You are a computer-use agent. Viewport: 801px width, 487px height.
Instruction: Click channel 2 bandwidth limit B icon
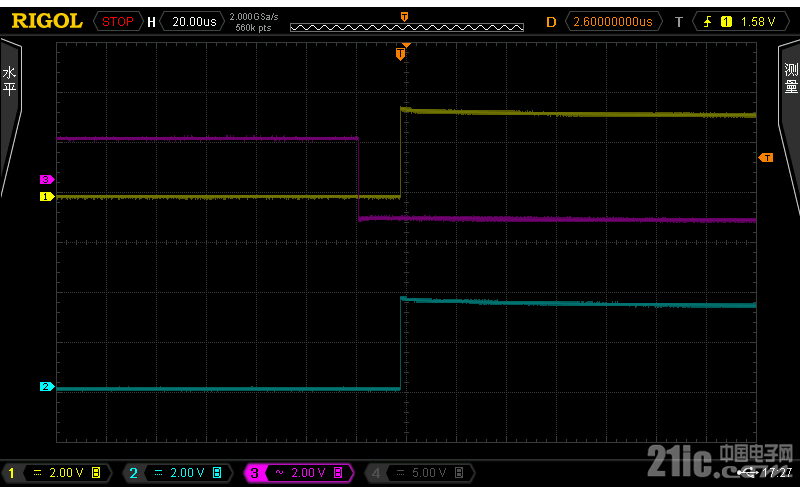tap(217, 473)
